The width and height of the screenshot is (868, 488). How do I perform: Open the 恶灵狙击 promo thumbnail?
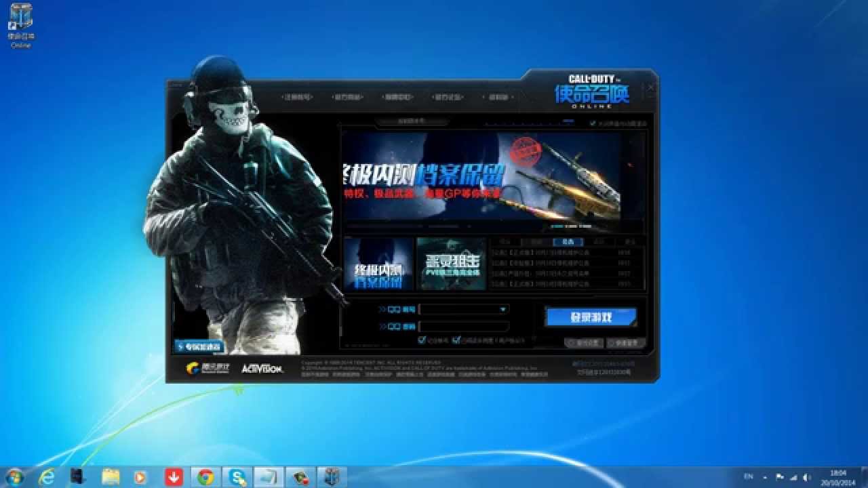tap(451, 264)
